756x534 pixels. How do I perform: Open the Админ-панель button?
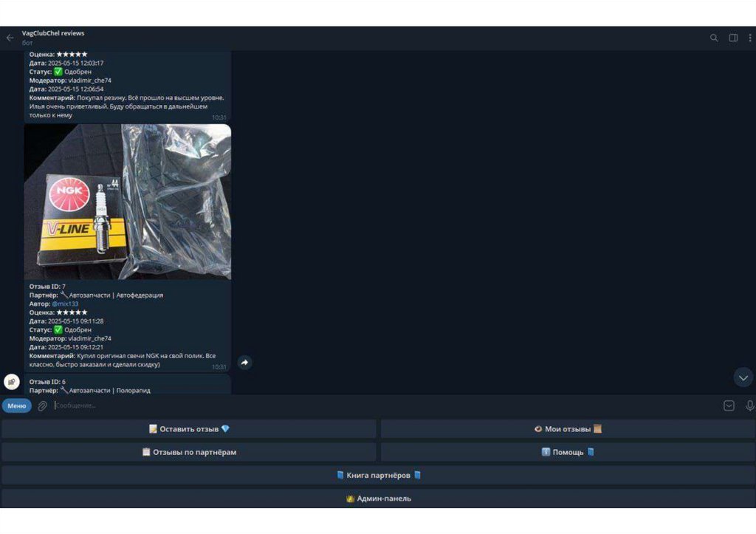pos(379,499)
